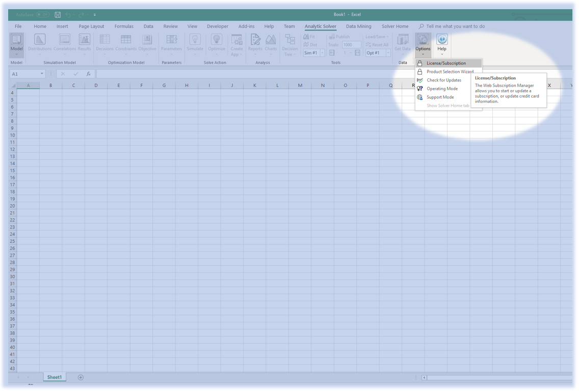Select row 10 header
Viewport: 579px width, 392px height.
pos(12,135)
